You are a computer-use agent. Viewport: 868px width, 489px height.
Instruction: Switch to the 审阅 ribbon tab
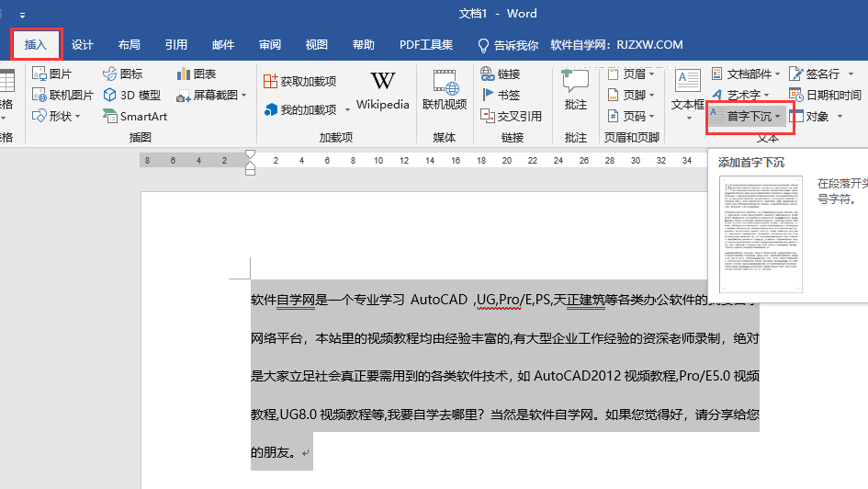[x=270, y=45]
